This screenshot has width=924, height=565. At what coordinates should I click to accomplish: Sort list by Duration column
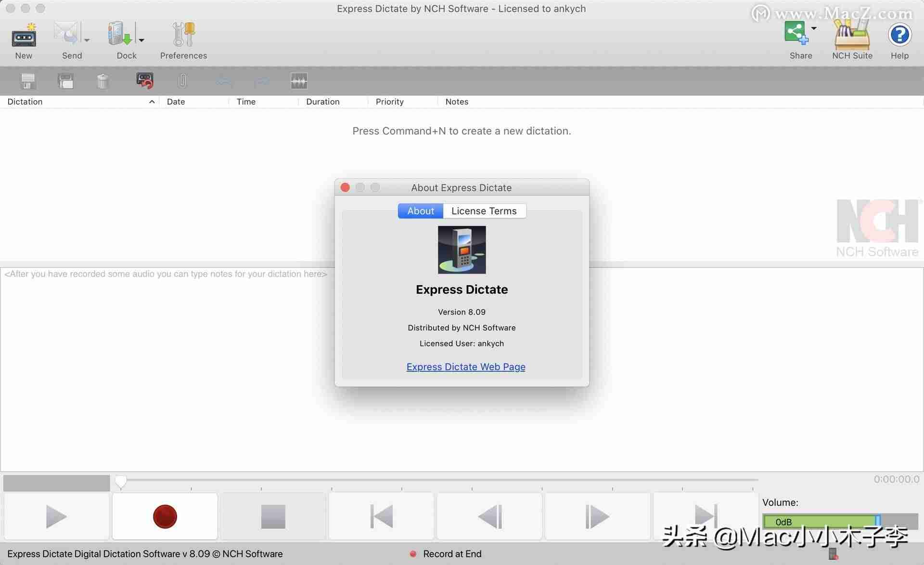coord(334,102)
